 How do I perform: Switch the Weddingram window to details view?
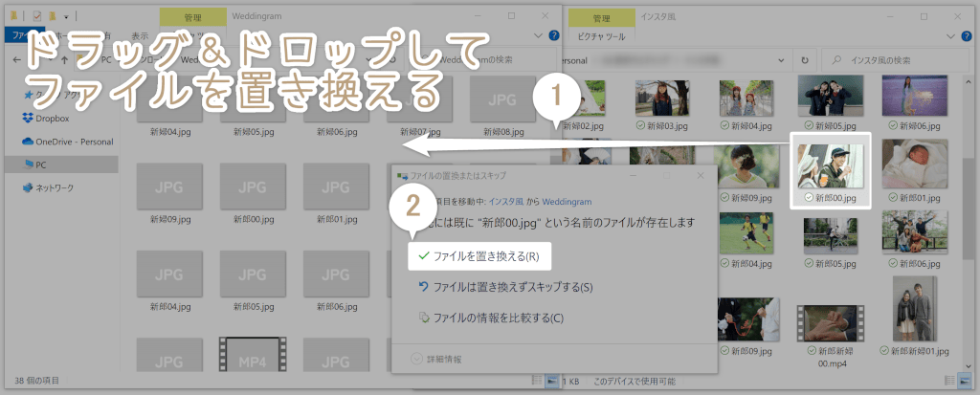coord(537,380)
